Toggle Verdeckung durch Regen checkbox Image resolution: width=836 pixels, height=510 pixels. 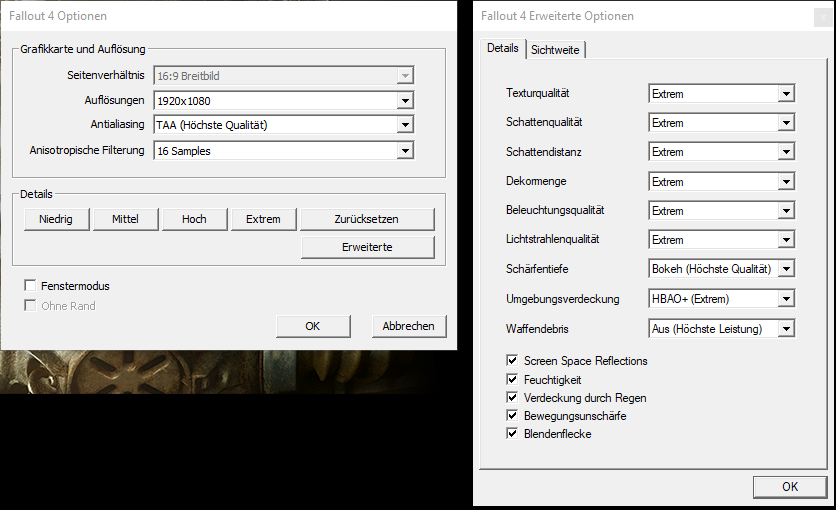(x=512, y=398)
